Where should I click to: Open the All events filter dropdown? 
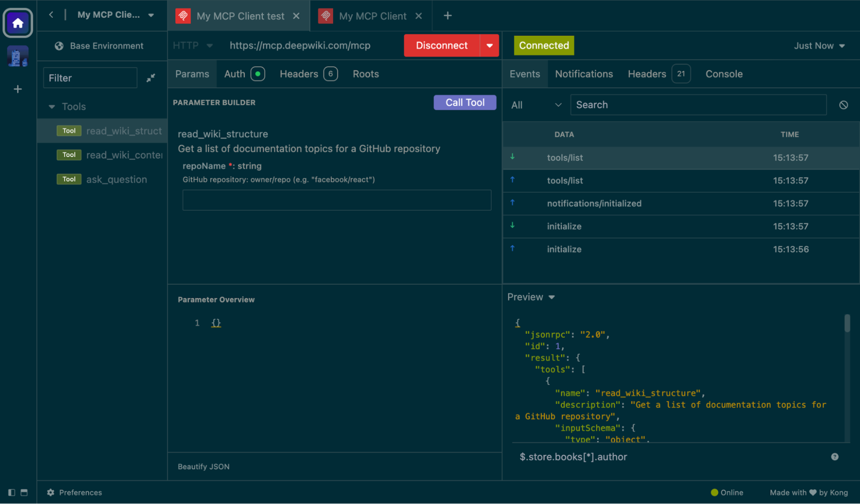536,105
